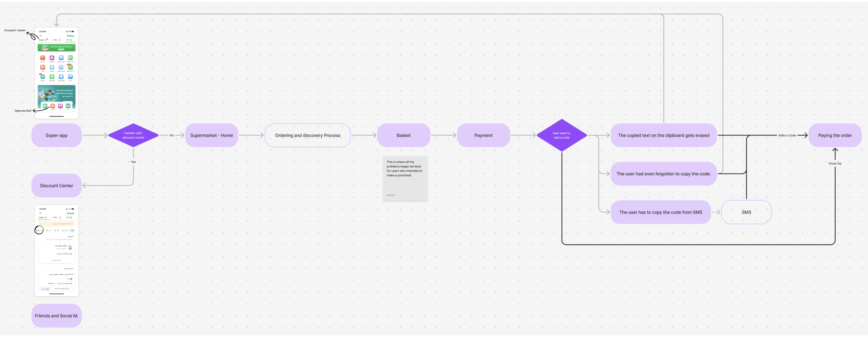Screen dimensions: 868x339
Task: Click the blue umbrella insurance app icon
Action: [x=71, y=77]
